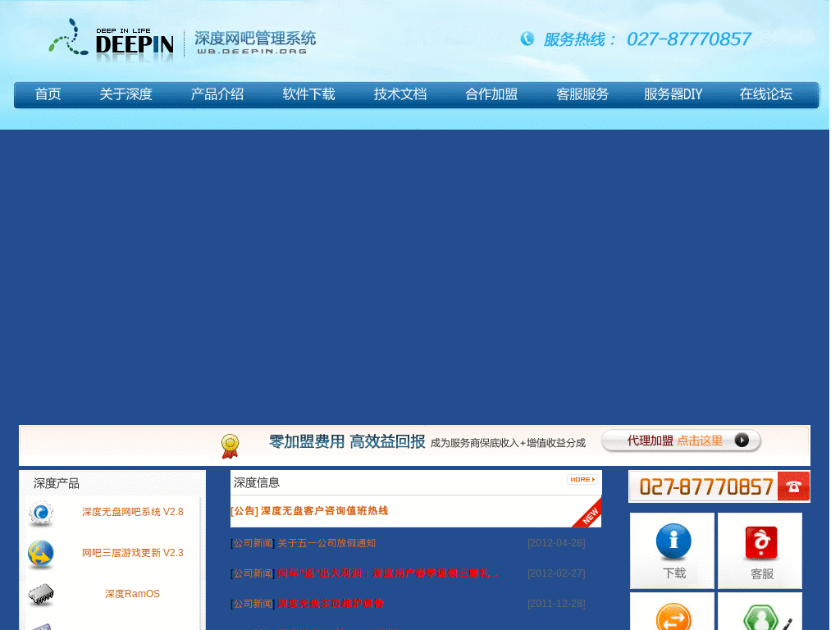Open the 首页 menu item
This screenshot has height=630, width=840.
point(48,94)
